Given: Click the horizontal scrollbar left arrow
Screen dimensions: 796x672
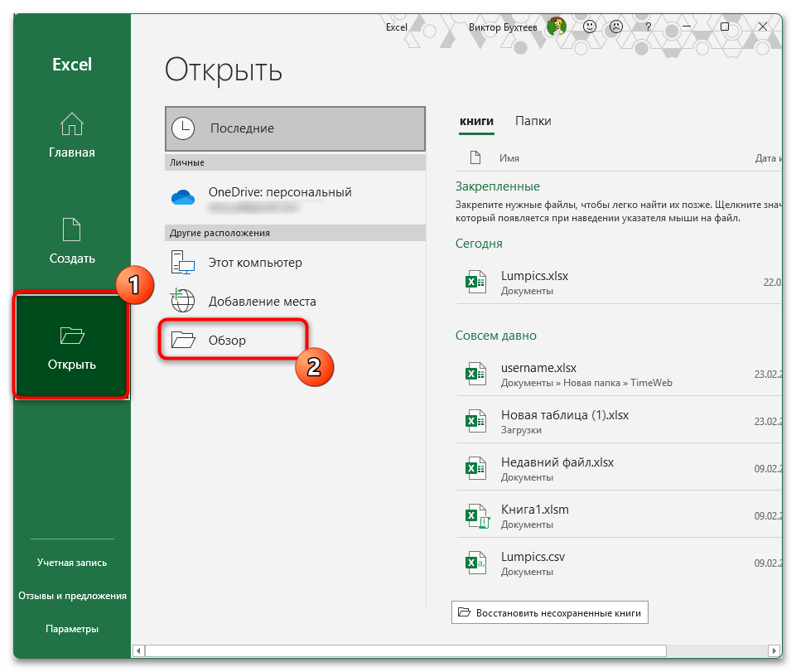Looking at the screenshot, I should click(139, 651).
